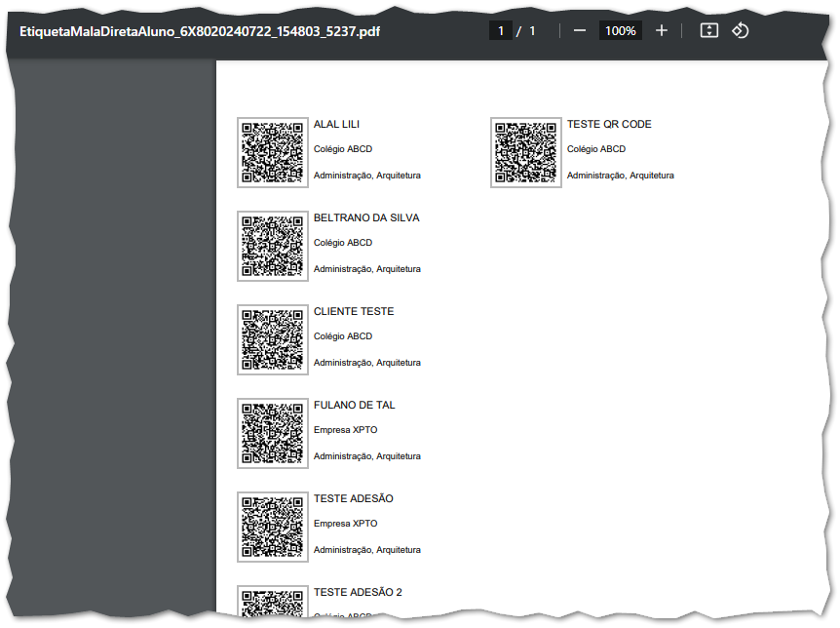Click Empresa XPTO under FULANO DE TAL

346,430
